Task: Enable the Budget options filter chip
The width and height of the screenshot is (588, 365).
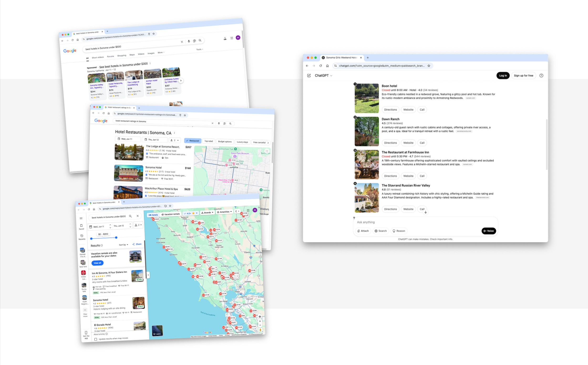Action: pyautogui.click(x=225, y=142)
